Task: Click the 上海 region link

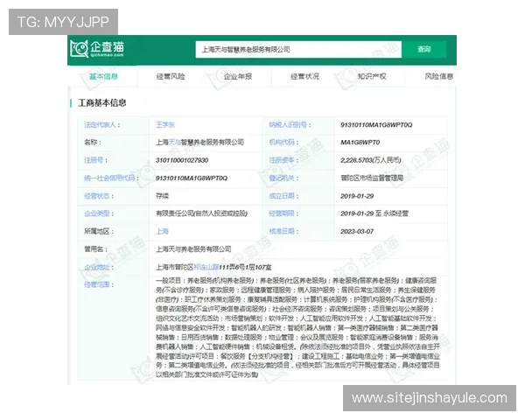Action: click(162, 231)
